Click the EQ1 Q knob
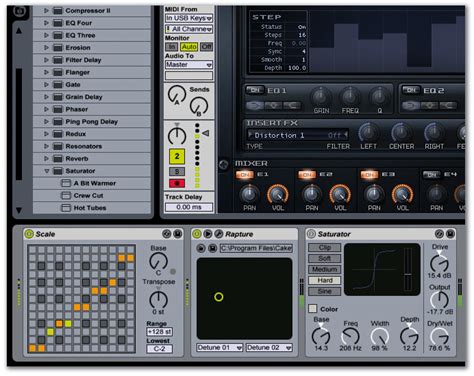Image resolution: width=474 pixels, height=376 pixels. tap(379, 97)
